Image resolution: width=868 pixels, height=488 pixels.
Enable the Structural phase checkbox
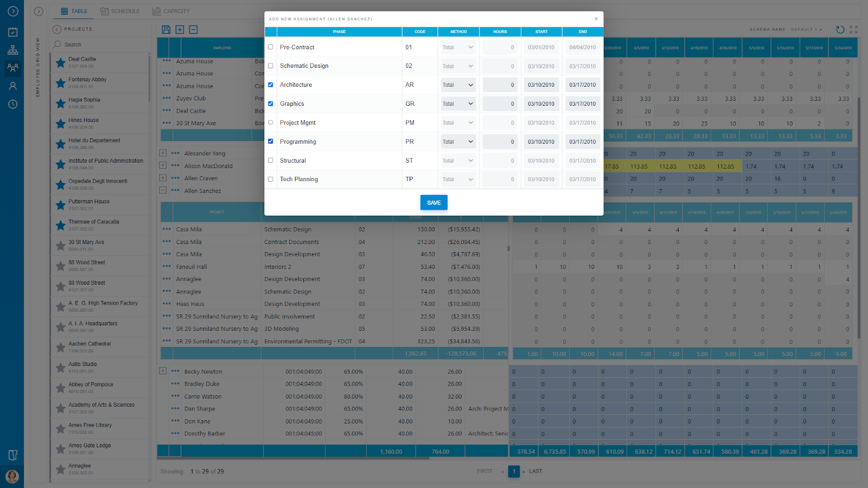point(270,160)
